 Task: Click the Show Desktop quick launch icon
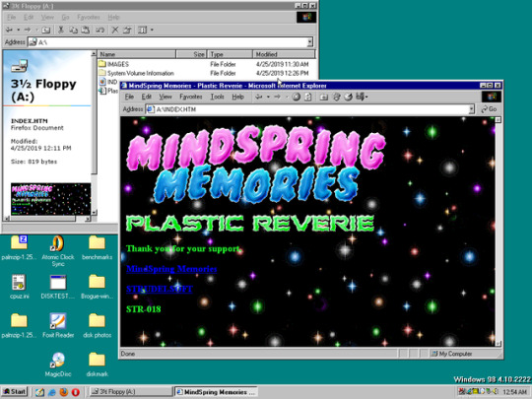coord(39,392)
